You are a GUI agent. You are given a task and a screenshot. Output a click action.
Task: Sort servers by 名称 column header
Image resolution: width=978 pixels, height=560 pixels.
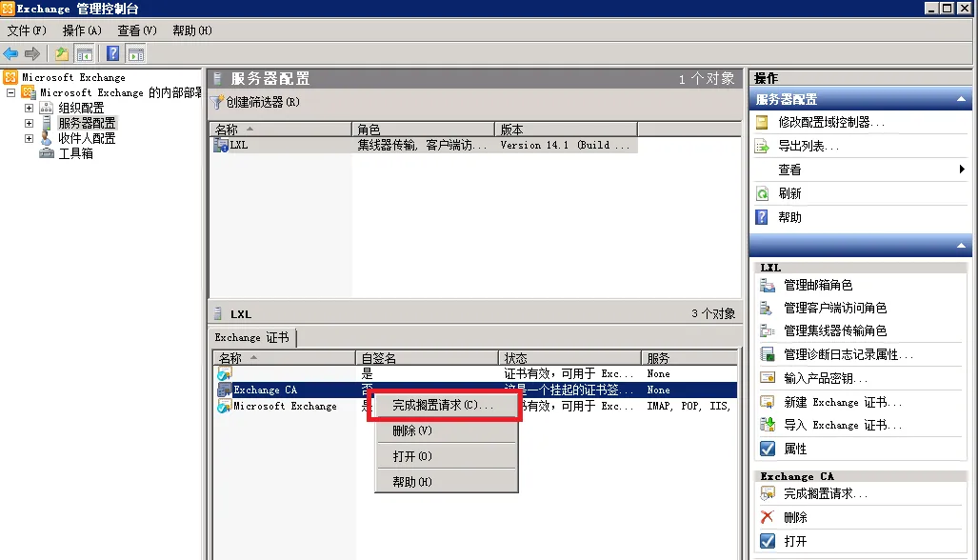[281, 130]
